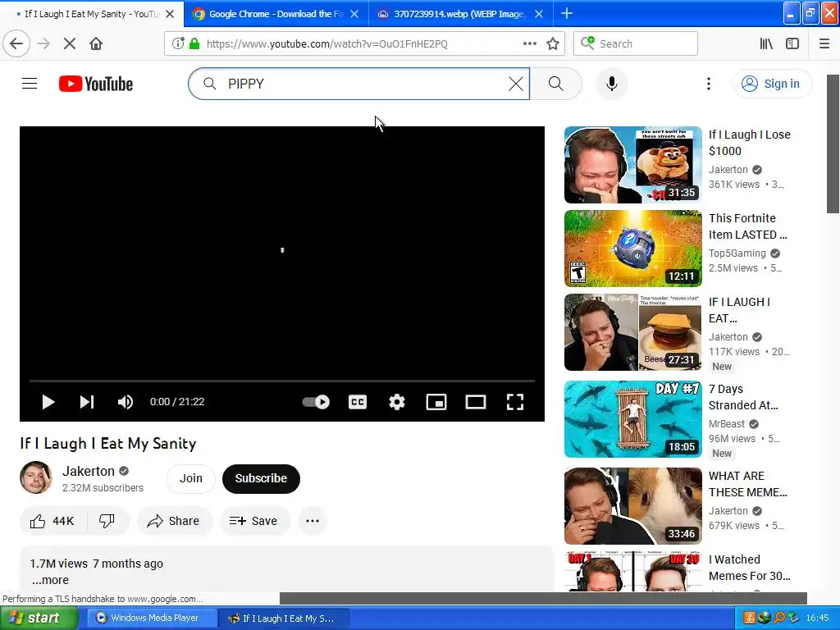Subscribe to Jakerton
The image size is (840, 630).
point(261,478)
